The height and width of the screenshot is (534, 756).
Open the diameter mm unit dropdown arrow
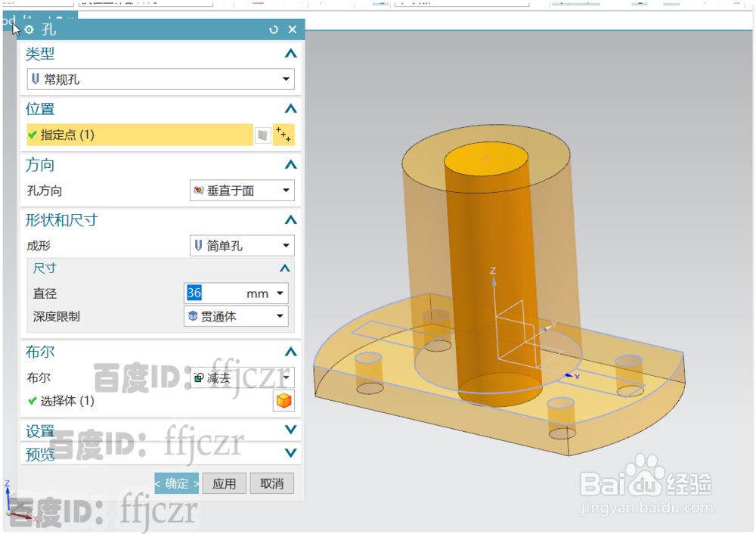(x=280, y=293)
